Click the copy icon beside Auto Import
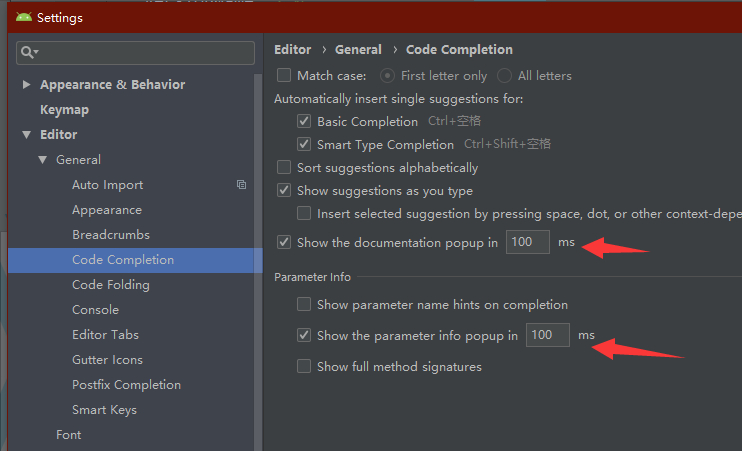Image resolution: width=742 pixels, height=451 pixels. 241,185
